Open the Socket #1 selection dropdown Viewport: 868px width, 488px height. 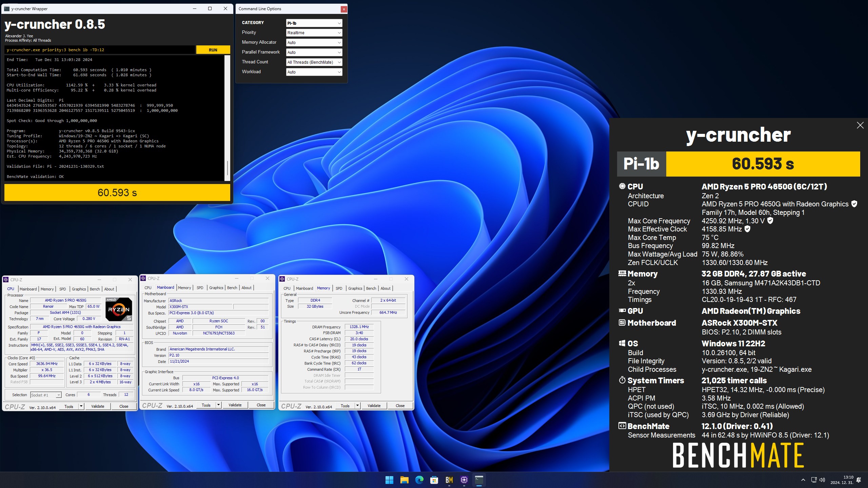46,395
